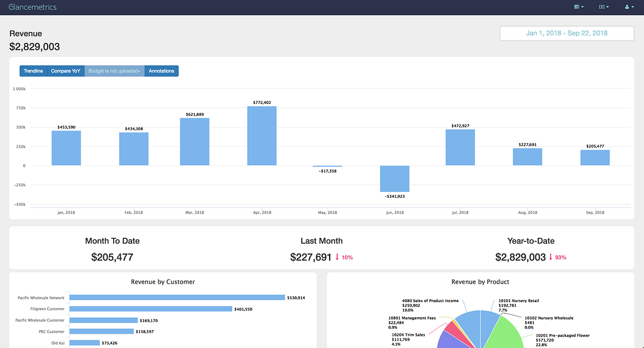This screenshot has width=644, height=348.
Task: Click the 'May, 2018' axis label
Action: coord(327,213)
